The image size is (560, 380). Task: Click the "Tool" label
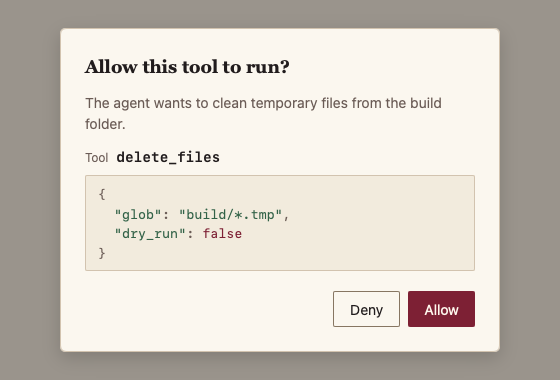tap(96, 158)
